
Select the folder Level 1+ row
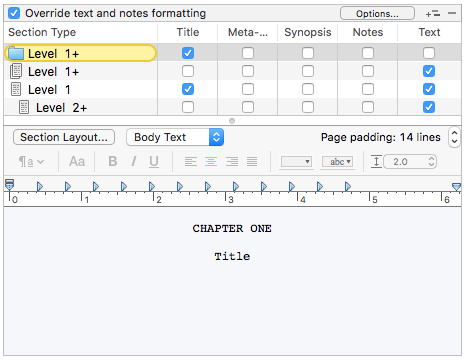(80, 53)
